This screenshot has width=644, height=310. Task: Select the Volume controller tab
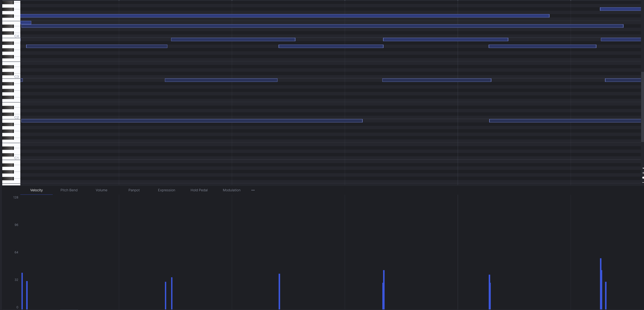pos(101,190)
